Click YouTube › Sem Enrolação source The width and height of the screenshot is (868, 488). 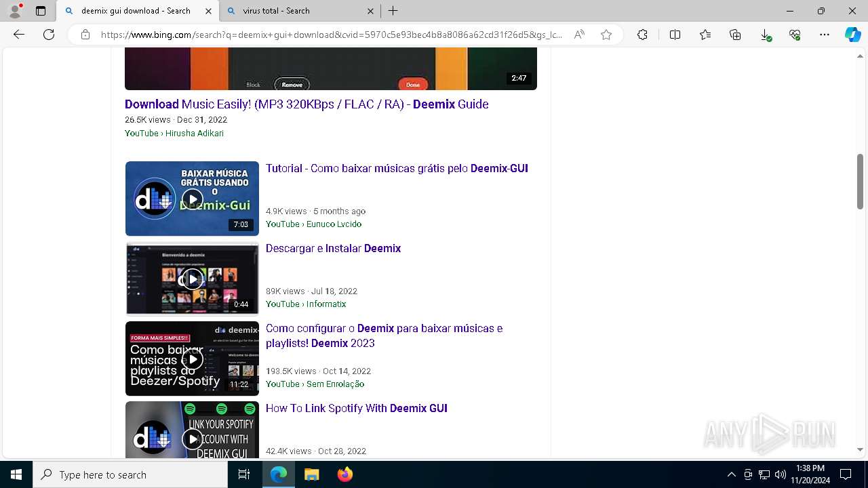tap(315, 384)
